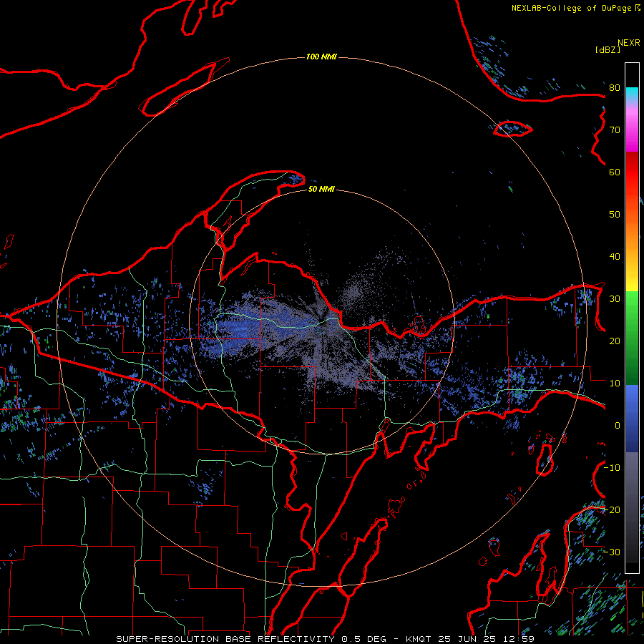Click the 50 value on dBZ scale

[x=615, y=215]
